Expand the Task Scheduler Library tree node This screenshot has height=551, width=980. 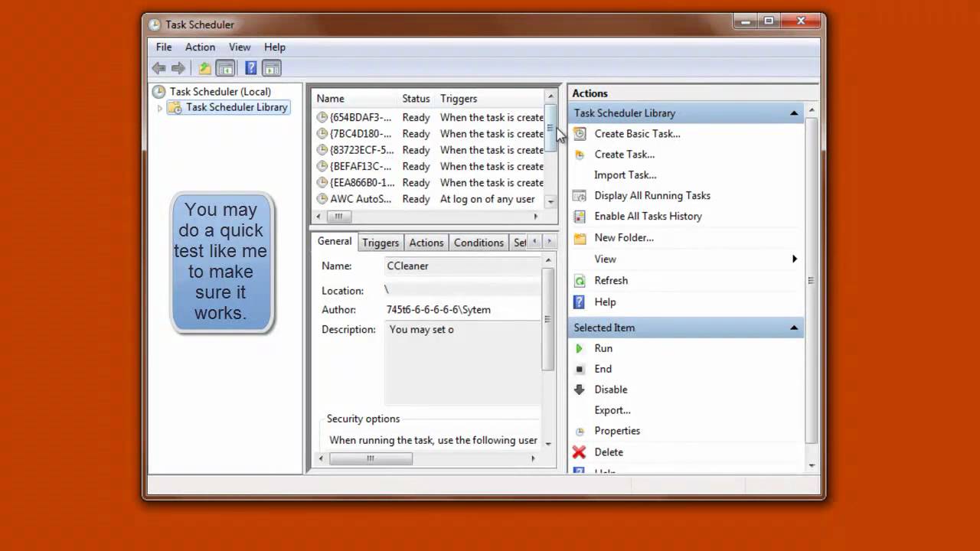(160, 108)
